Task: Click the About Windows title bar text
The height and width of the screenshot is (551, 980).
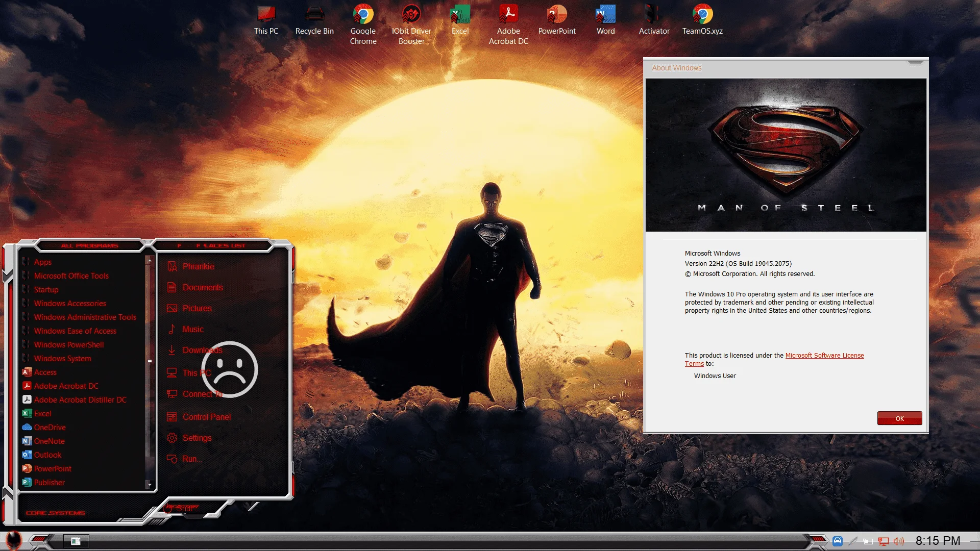Action: [x=676, y=68]
